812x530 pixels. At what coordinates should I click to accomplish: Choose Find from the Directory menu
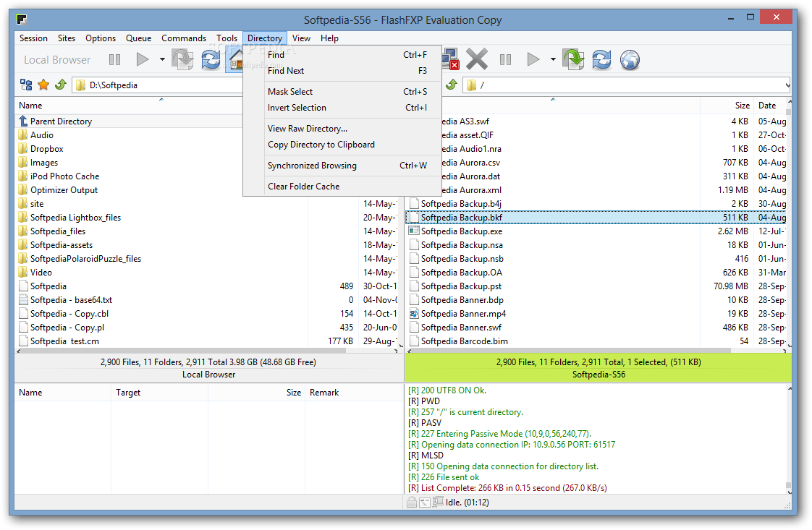[x=342, y=55]
